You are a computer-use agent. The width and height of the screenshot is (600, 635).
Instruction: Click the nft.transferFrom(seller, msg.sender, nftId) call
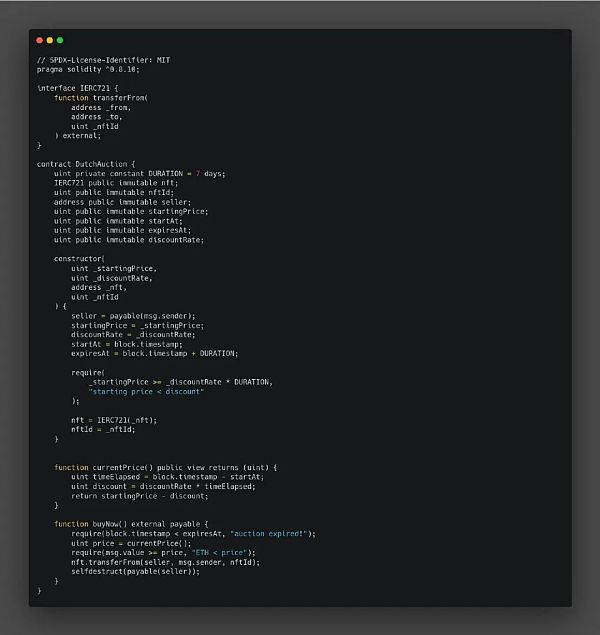(x=165, y=562)
